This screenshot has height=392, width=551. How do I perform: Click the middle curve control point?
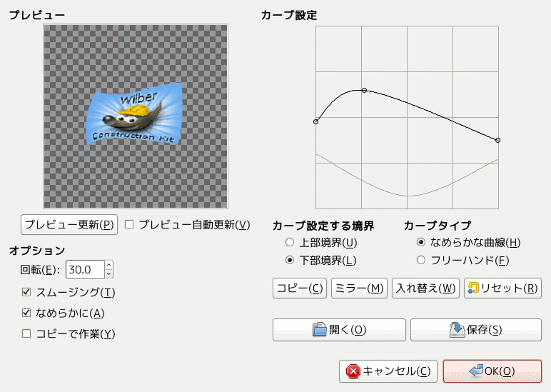click(364, 91)
